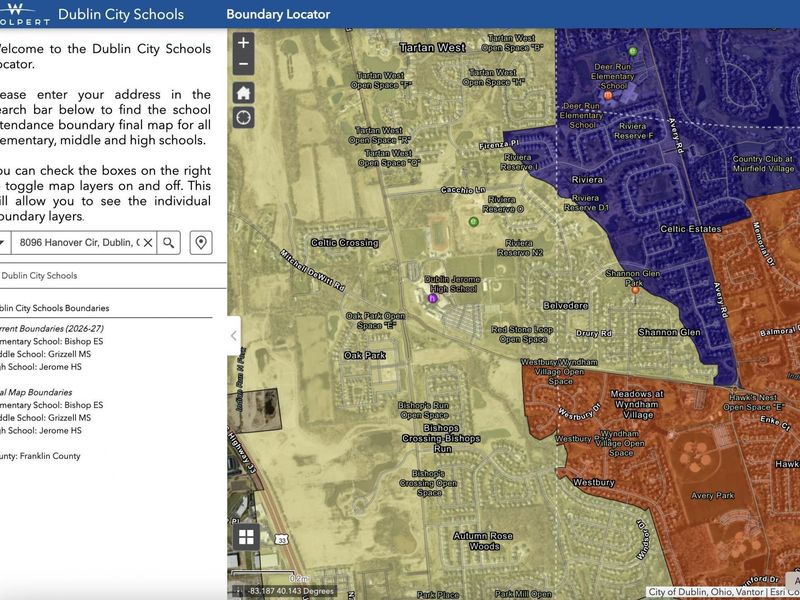Activate the map pin locate button

201,242
